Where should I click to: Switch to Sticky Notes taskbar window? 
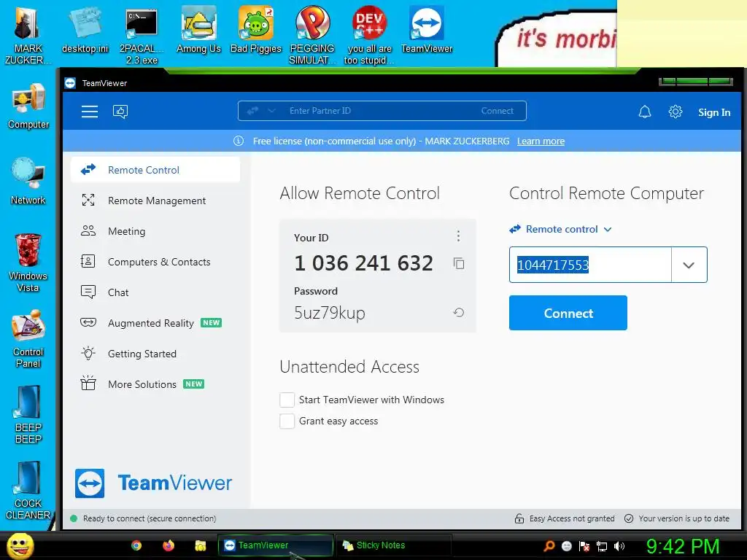click(x=393, y=545)
